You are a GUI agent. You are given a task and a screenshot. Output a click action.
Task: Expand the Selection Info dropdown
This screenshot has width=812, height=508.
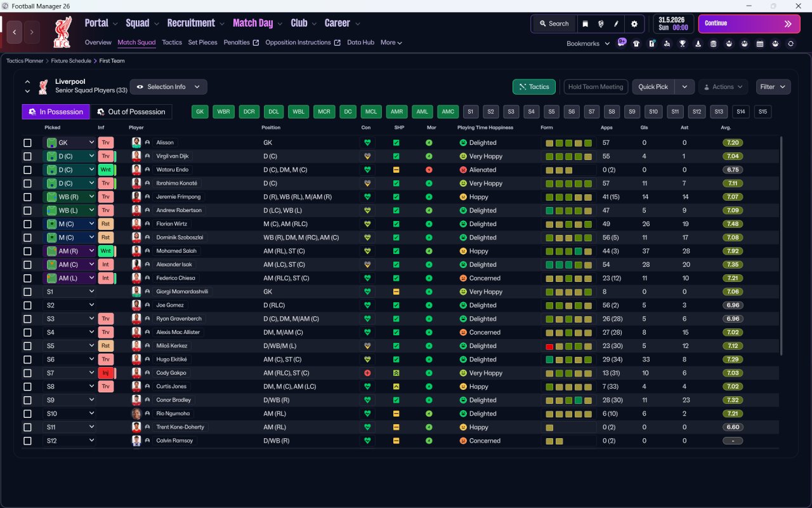(x=168, y=87)
